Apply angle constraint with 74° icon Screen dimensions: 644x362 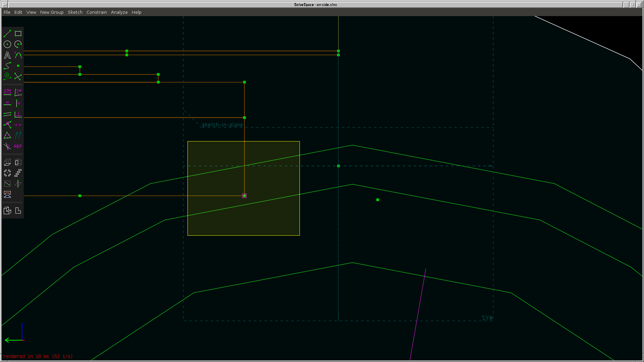[18, 92]
